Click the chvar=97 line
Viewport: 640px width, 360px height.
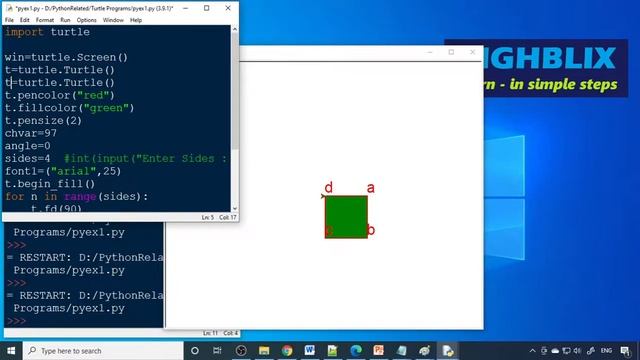[31, 133]
